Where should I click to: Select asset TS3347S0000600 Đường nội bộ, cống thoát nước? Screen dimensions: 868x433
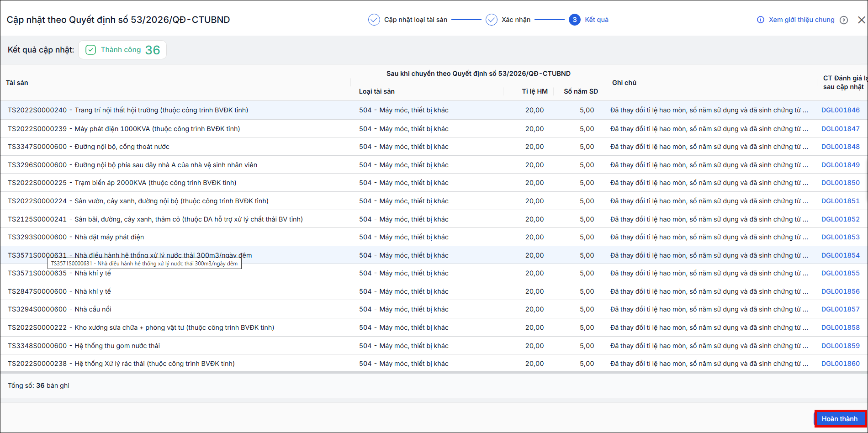click(x=89, y=147)
